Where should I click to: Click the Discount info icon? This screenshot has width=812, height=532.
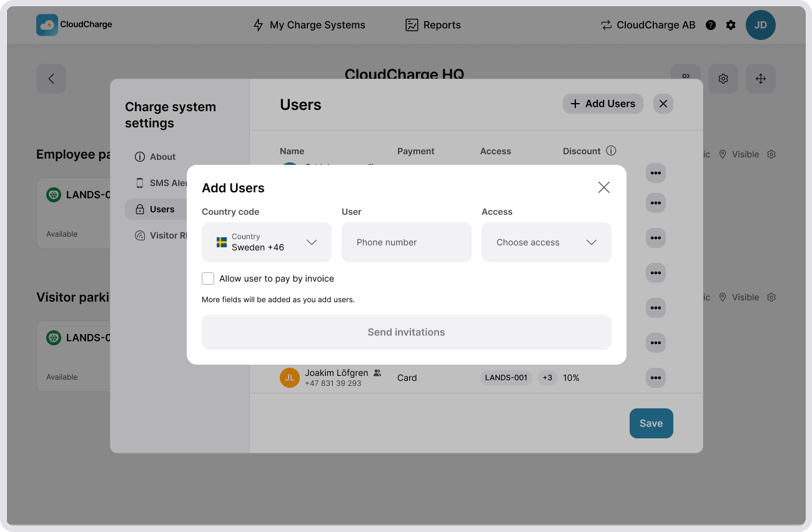[611, 150]
